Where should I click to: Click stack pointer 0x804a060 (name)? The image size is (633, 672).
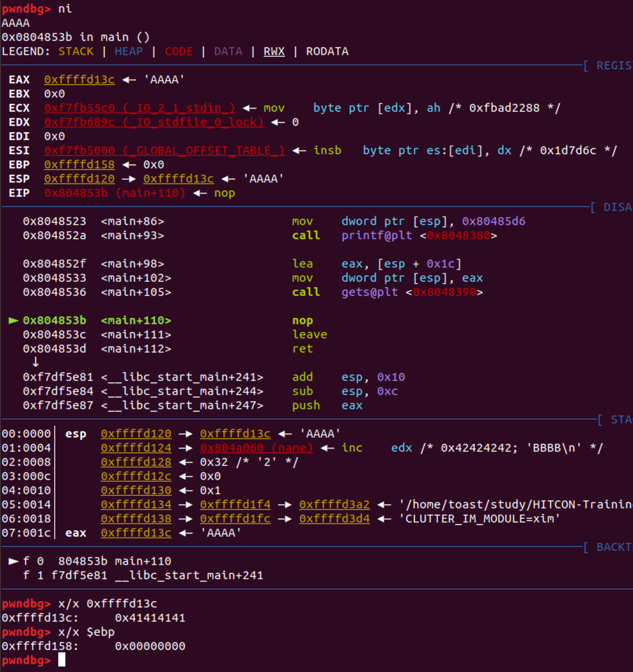pos(256,448)
